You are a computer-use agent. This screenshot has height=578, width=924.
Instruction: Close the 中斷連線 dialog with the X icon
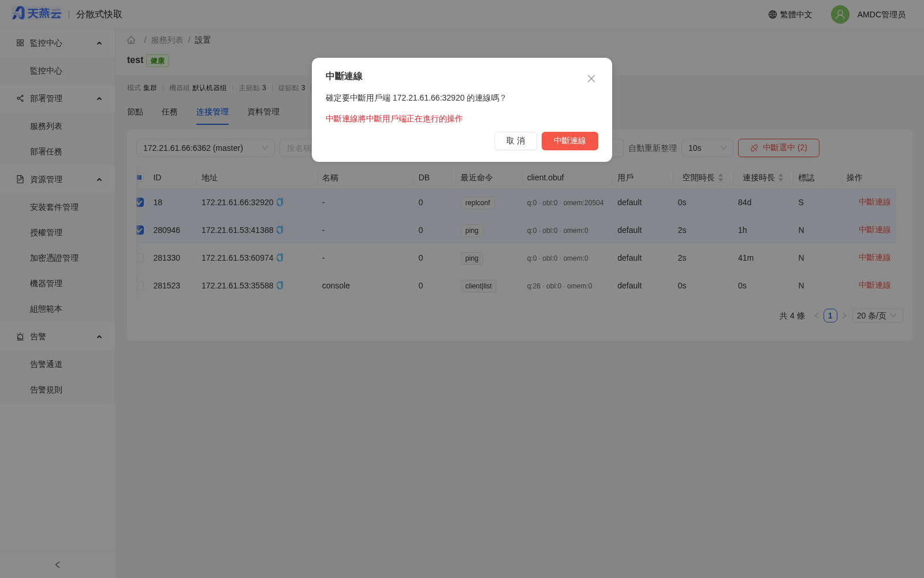591,79
